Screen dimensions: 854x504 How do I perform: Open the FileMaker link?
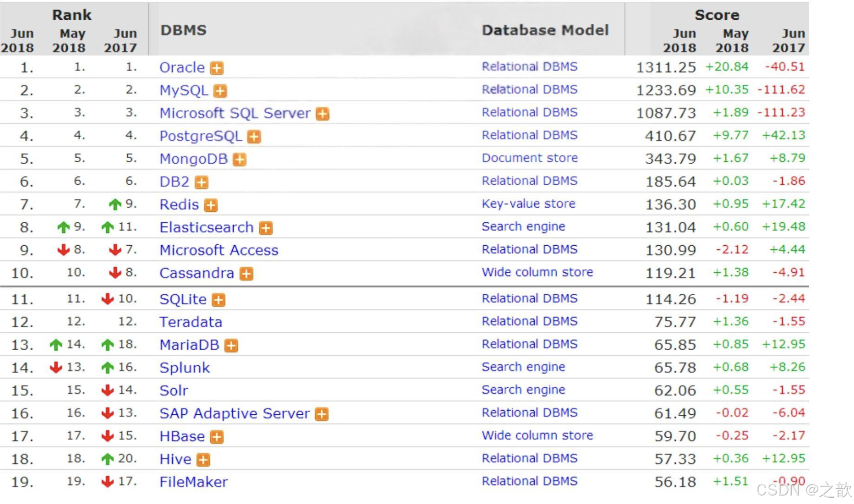[194, 482]
